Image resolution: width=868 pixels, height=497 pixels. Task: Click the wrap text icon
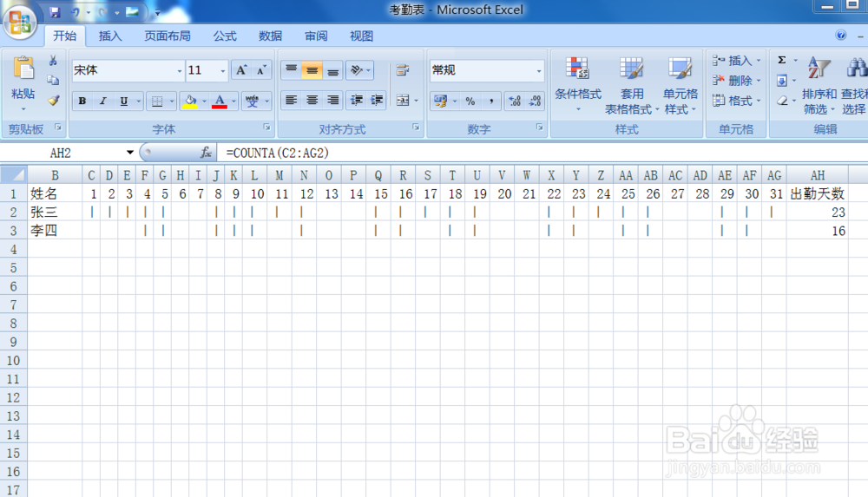pos(403,70)
